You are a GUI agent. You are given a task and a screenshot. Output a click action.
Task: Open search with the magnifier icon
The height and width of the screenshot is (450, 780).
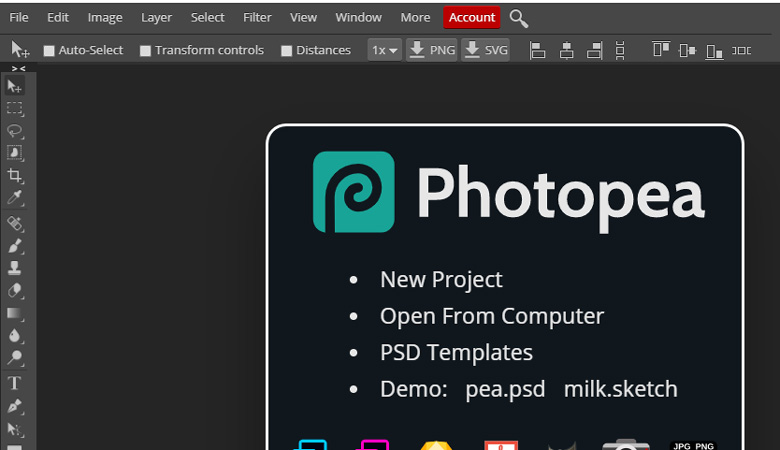coord(518,18)
